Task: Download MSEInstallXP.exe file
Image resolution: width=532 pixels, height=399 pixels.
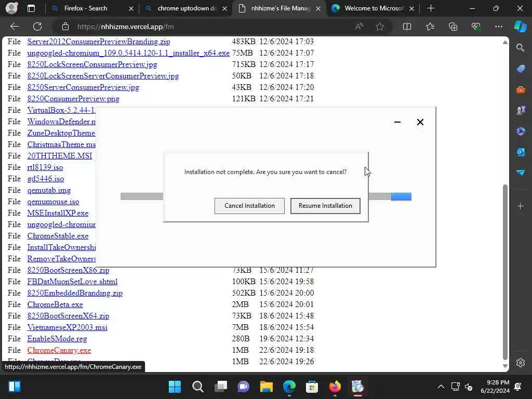Action: [x=58, y=213]
